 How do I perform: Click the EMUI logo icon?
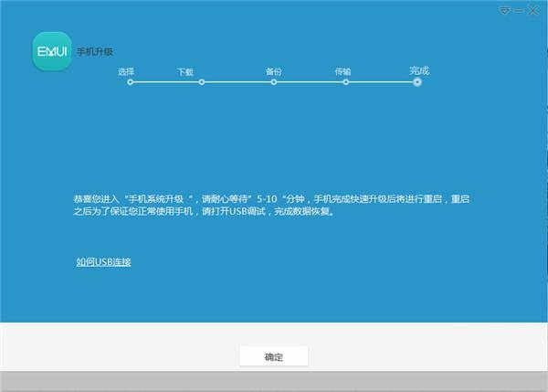click(52, 51)
